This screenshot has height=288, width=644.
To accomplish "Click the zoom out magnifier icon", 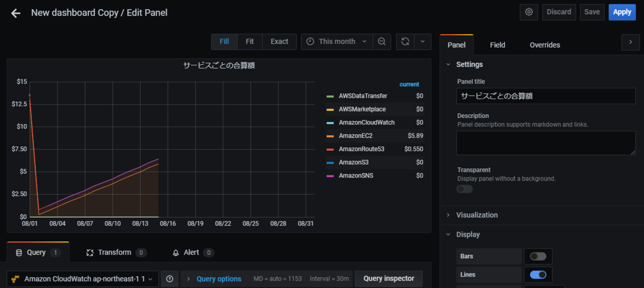I will point(382,41).
